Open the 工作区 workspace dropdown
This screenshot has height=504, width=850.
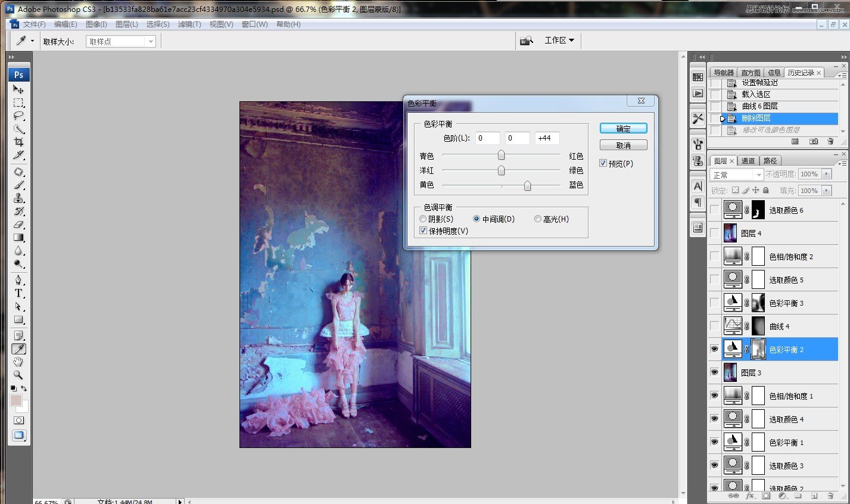pos(559,41)
